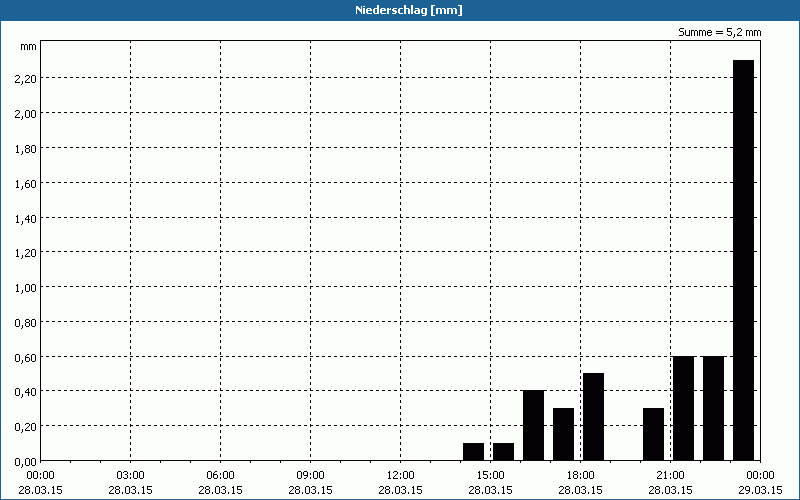Click the 0,30 mm bar just before 21:00

(x=654, y=434)
